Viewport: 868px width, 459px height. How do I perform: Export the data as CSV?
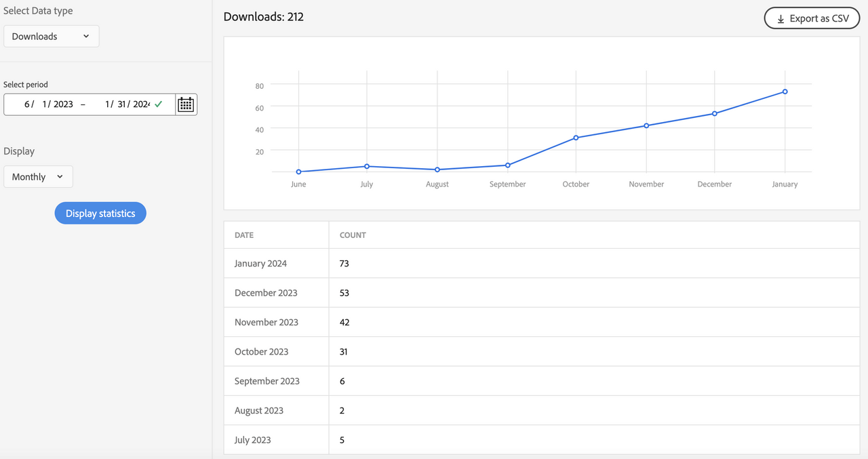[812, 18]
